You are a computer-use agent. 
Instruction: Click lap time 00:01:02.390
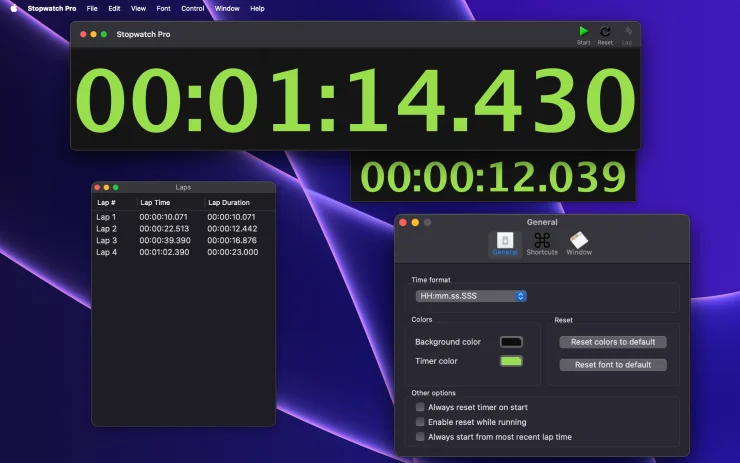[164, 252]
